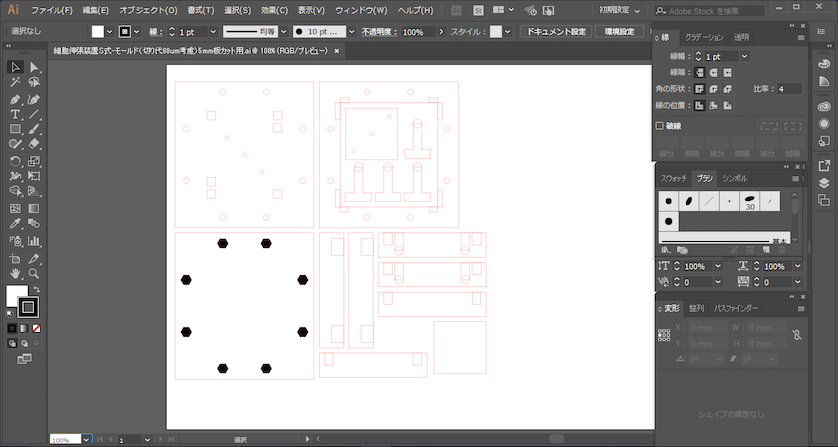Select the Direct Selection tool
Viewport: 838px width, 447px height.
click(x=33, y=67)
